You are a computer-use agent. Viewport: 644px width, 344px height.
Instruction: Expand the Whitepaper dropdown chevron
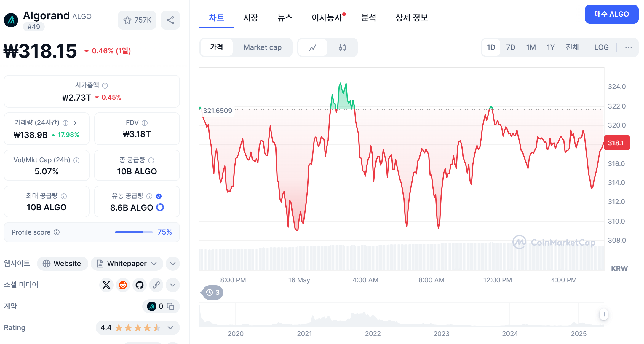click(154, 264)
